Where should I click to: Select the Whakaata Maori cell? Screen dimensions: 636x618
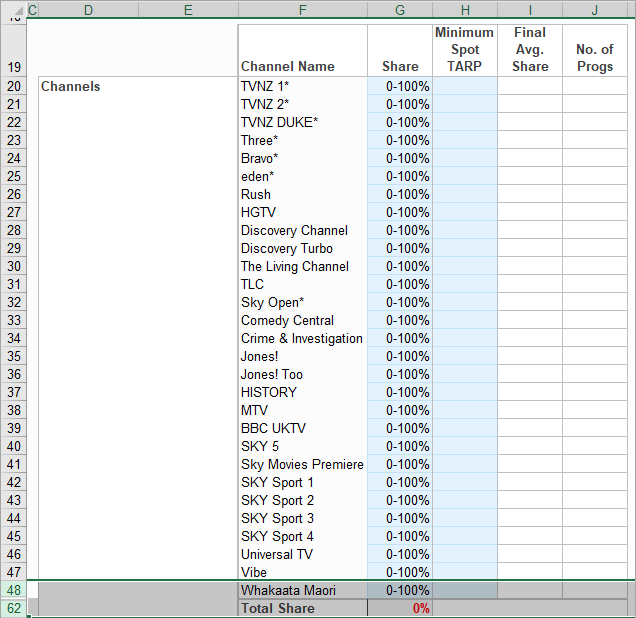click(303, 590)
